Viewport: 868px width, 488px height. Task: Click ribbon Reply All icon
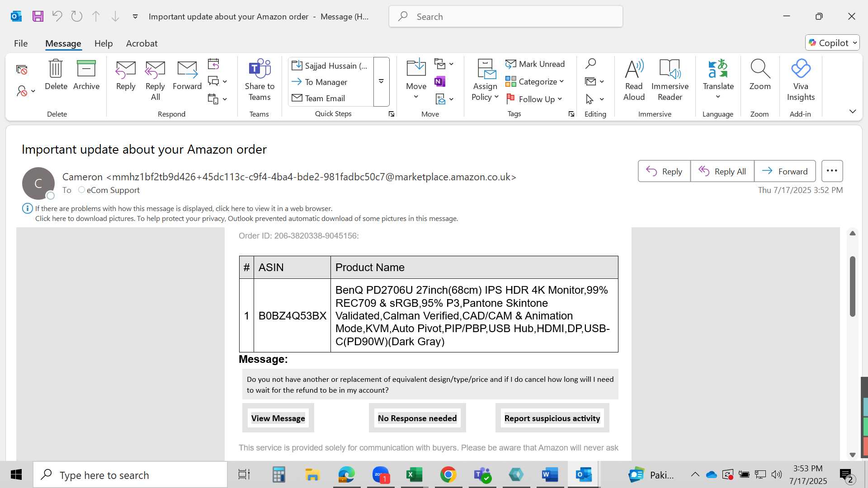point(155,80)
